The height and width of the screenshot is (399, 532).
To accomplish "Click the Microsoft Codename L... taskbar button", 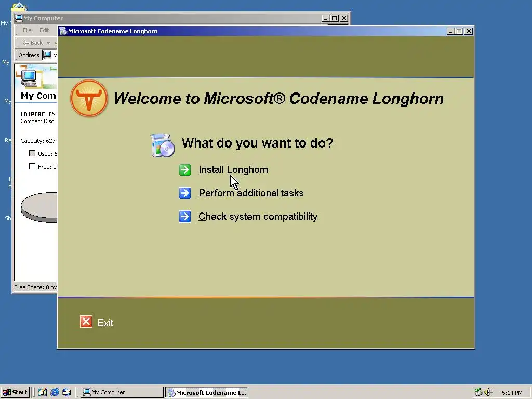I will (x=207, y=392).
